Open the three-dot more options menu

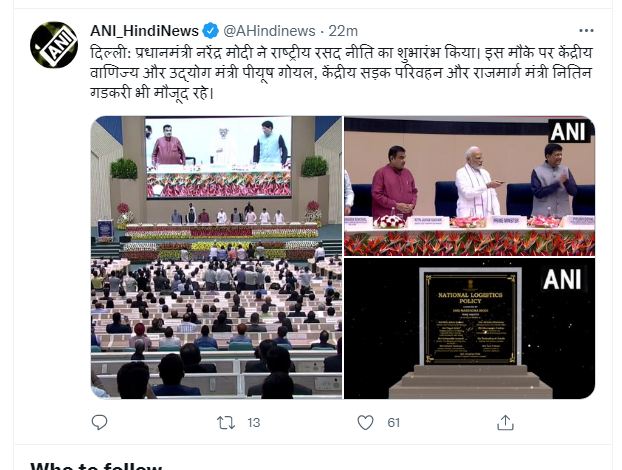(x=586, y=31)
